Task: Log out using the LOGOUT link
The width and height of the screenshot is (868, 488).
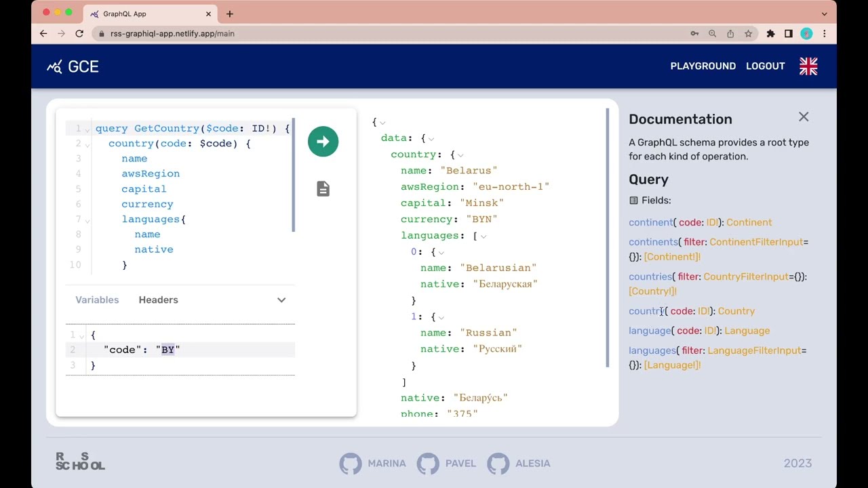Action: 765,66
